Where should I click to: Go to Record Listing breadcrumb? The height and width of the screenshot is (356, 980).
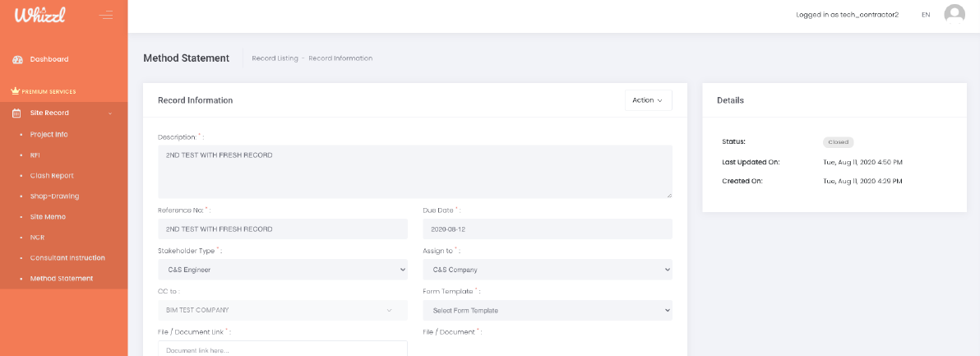point(275,58)
